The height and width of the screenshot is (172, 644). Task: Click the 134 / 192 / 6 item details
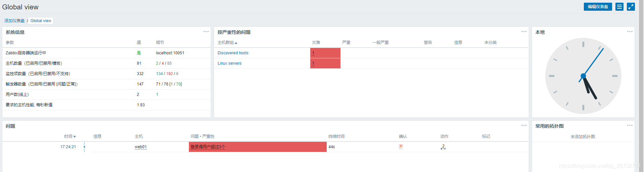[167, 74]
